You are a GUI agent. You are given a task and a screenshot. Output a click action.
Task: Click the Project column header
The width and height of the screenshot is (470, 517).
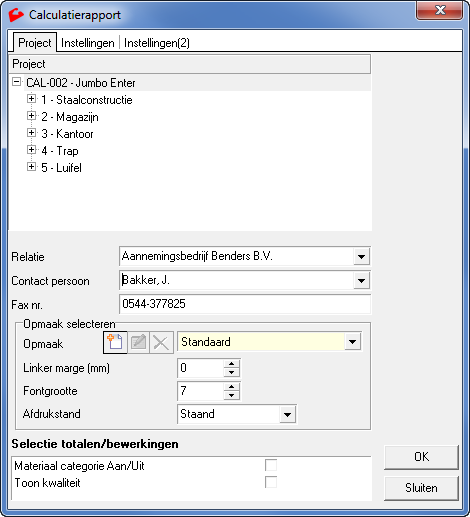pyautogui.click(x=190, y=64)
